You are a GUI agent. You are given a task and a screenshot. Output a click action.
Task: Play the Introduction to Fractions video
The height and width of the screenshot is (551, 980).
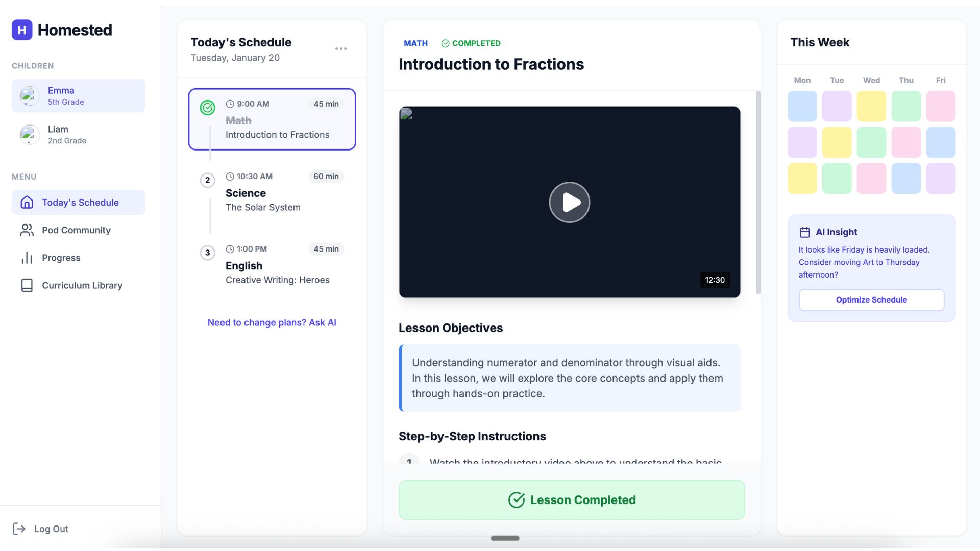coord(569,203)
